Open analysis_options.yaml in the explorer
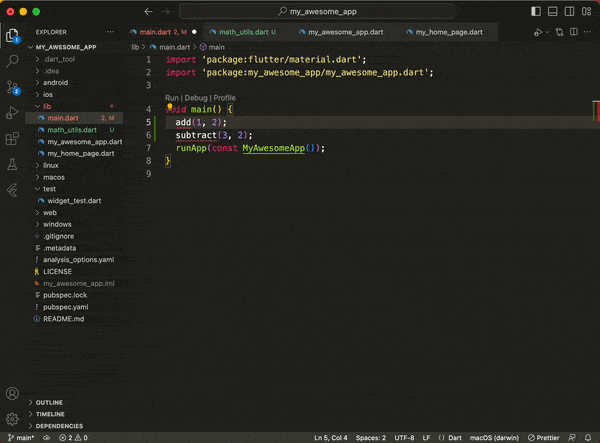The width and height of the screenshot is (600, 443). pyautogui.click(x=74, y=260)
